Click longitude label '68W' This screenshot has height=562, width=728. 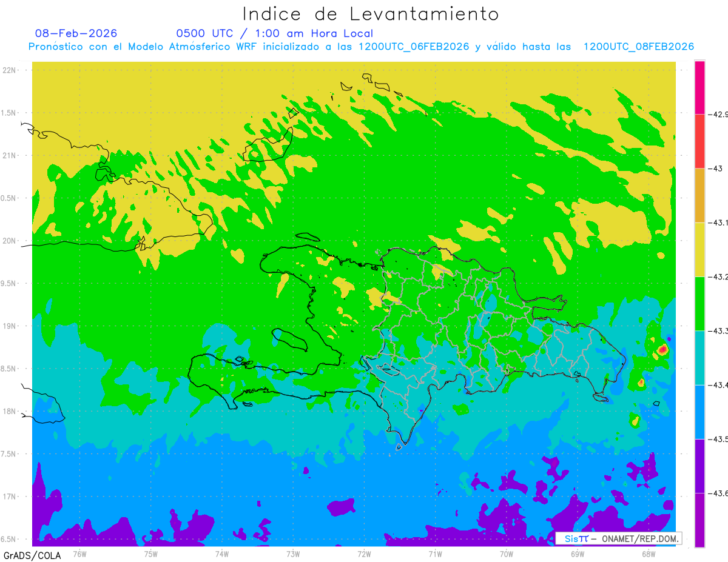pyautogui.click(x=648, y=554)
